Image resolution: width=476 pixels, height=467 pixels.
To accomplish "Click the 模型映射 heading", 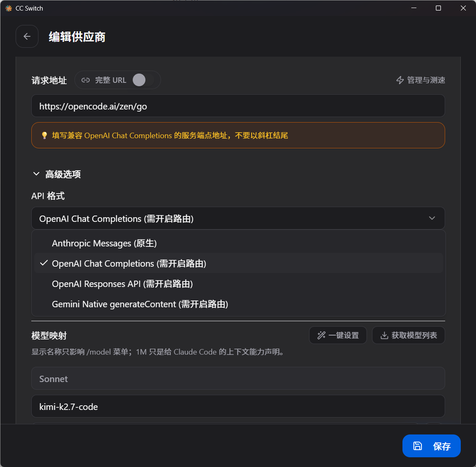I will 49,336.
